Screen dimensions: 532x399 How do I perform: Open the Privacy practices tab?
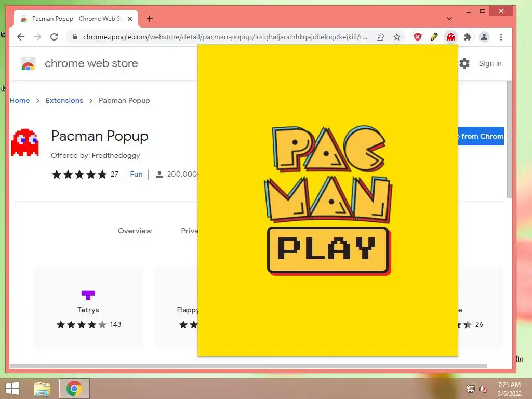click(189, 231)
